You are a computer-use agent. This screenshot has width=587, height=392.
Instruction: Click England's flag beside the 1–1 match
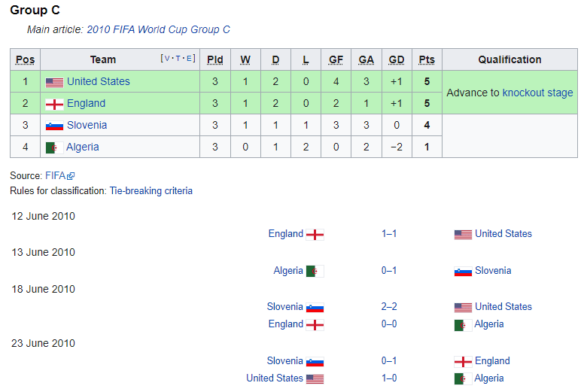pyautogui.click(x=315, y=235)
